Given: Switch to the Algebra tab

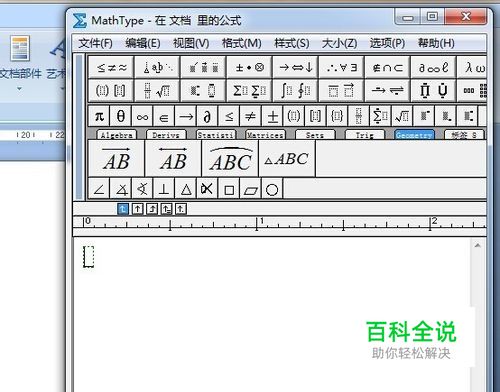Looking at the screenshot, I should (x=117, y=135).
